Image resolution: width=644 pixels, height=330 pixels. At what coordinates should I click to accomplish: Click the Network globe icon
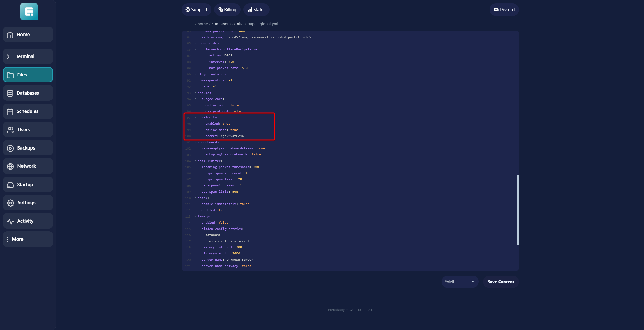[x=10, y=166]
